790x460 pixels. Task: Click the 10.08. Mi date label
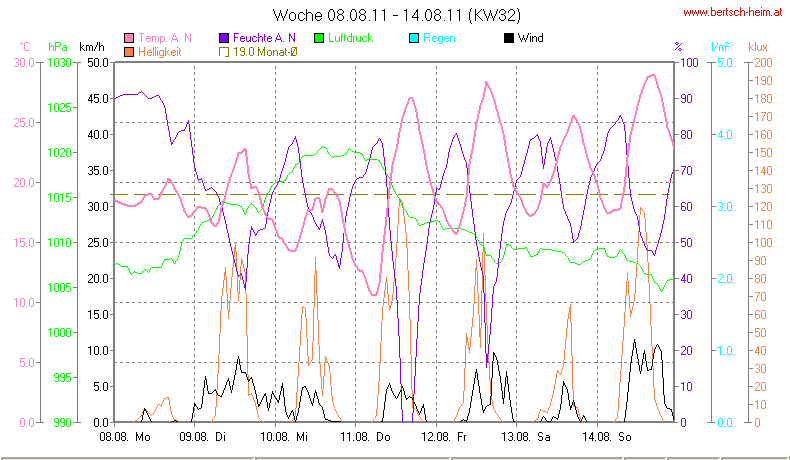pyautogui.click(x=284, y=437)
